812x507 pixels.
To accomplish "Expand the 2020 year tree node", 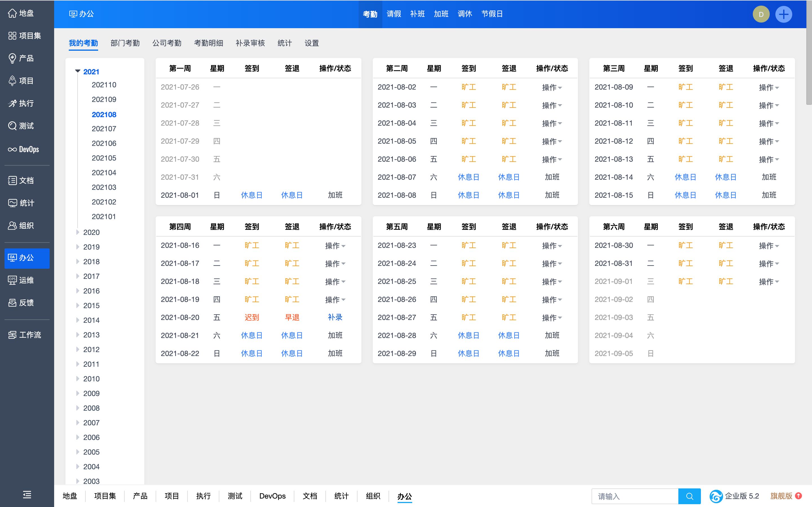I will pos(78,232).
